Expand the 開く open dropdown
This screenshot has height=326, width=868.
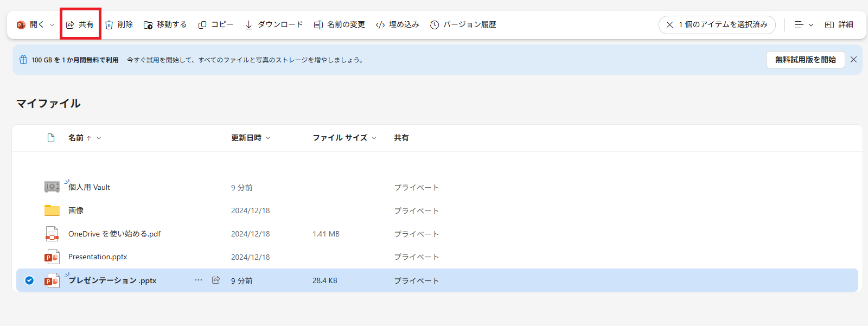click(52, 25)
